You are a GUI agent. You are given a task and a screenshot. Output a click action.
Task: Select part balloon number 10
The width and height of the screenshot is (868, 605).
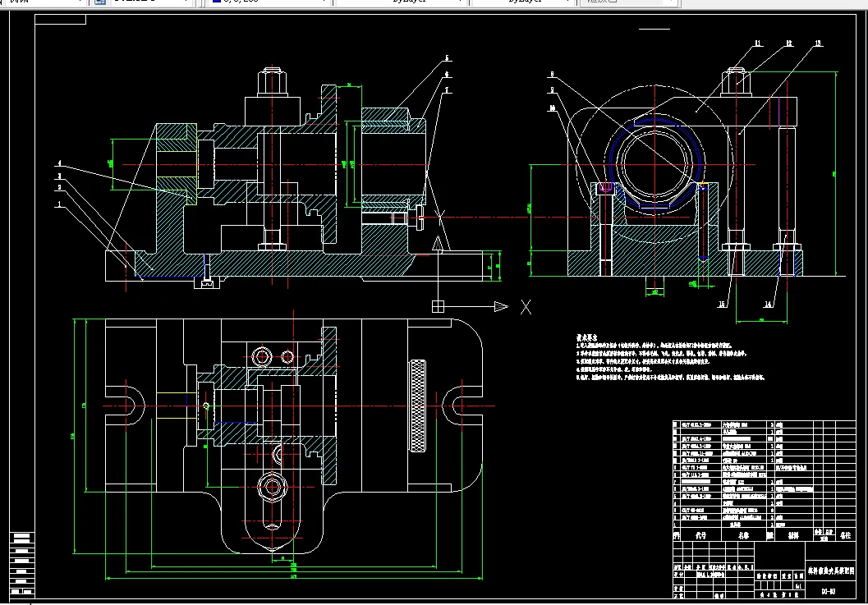click(552, 108)
